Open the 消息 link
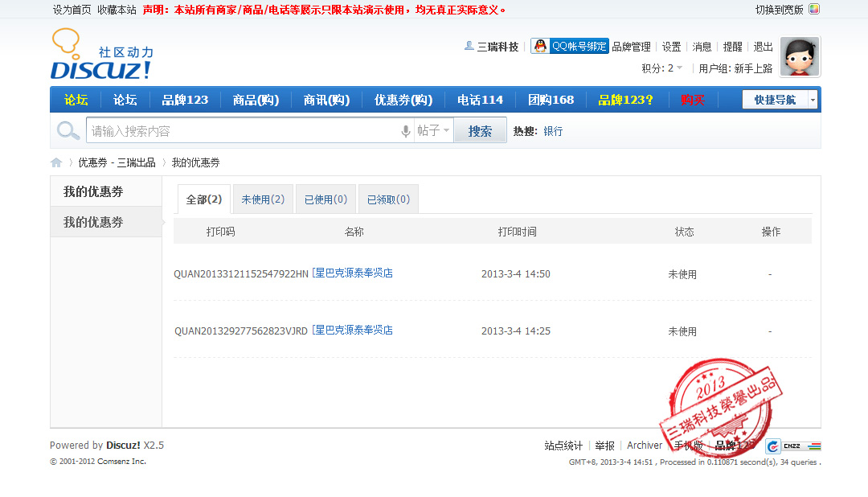The width and height of the screenshot is (868, 497). tap(702, 47)
